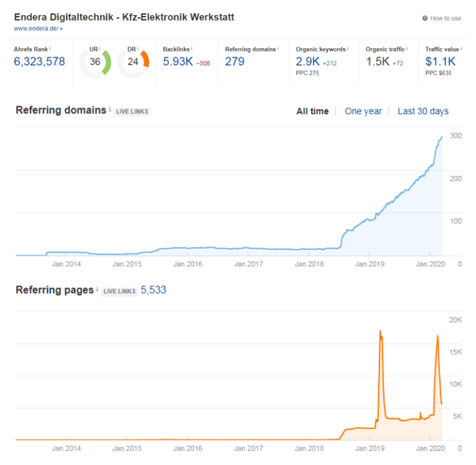Viewport: 476px width, 465px height.
Task: Click the DR info icon
Action: tap(138, 48)
